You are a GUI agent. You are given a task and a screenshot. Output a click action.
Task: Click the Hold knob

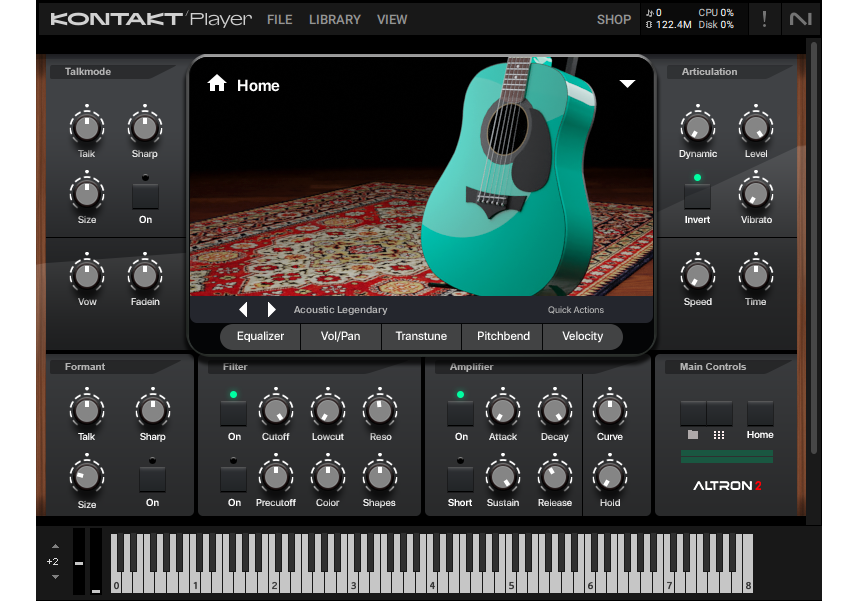[x=609, y=477]
